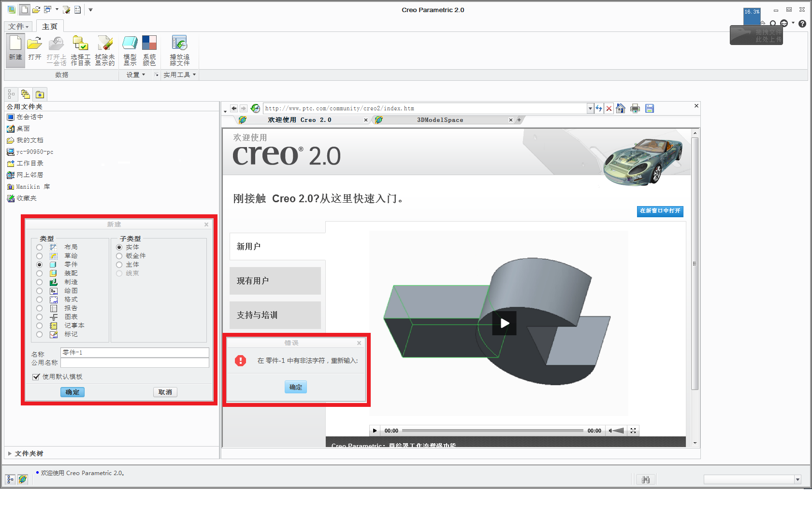Click 确定 in the 错误 dialog
812x508 pixels.
(296, 388)
